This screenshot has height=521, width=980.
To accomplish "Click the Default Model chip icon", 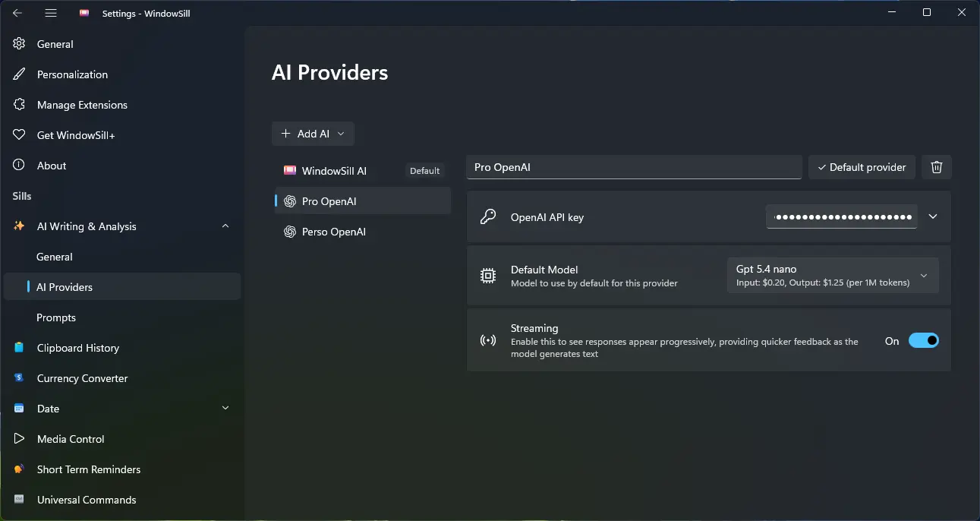I will tap(488, 276).
